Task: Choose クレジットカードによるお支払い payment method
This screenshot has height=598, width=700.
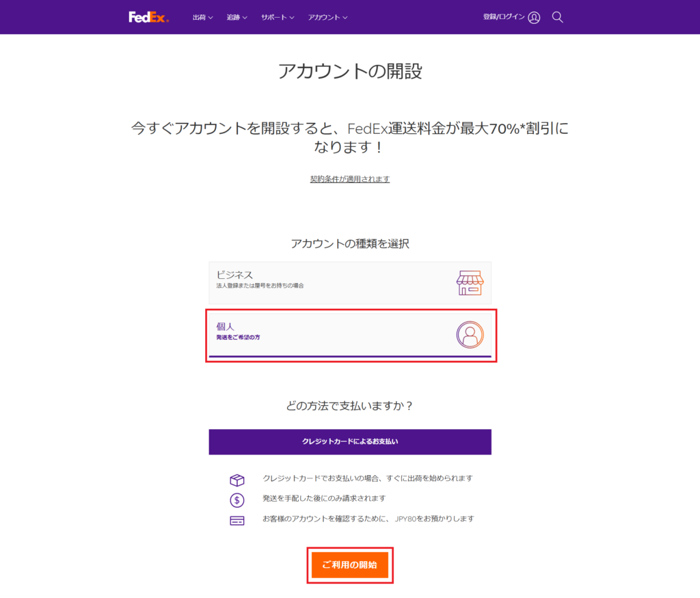Action: (350, 441)
